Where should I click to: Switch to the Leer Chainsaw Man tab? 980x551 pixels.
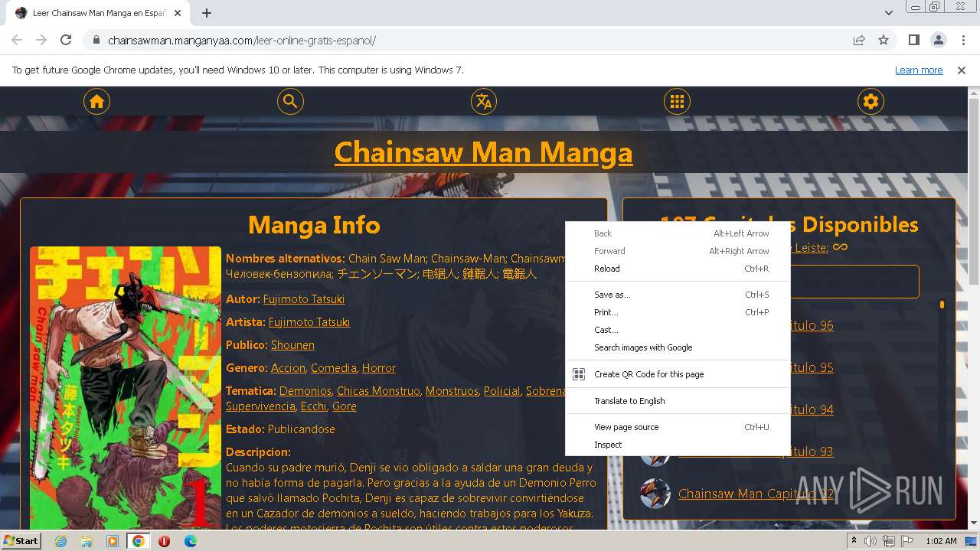[x=97, y=13]
